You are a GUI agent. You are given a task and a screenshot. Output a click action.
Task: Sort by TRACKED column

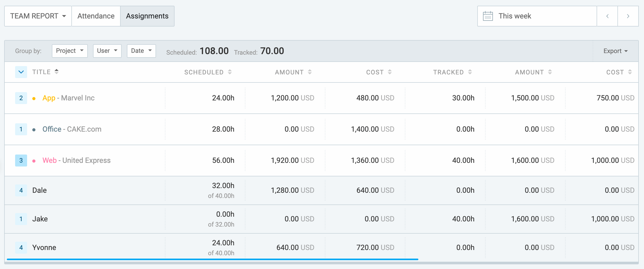coord(453,72)
